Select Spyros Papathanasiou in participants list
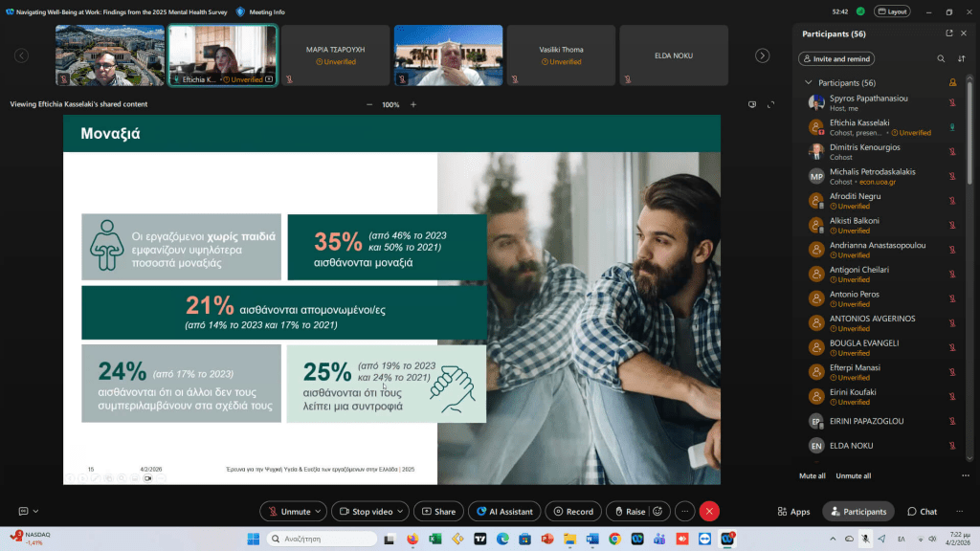Viewport: 980px width, 551px height. coord(882,102)
